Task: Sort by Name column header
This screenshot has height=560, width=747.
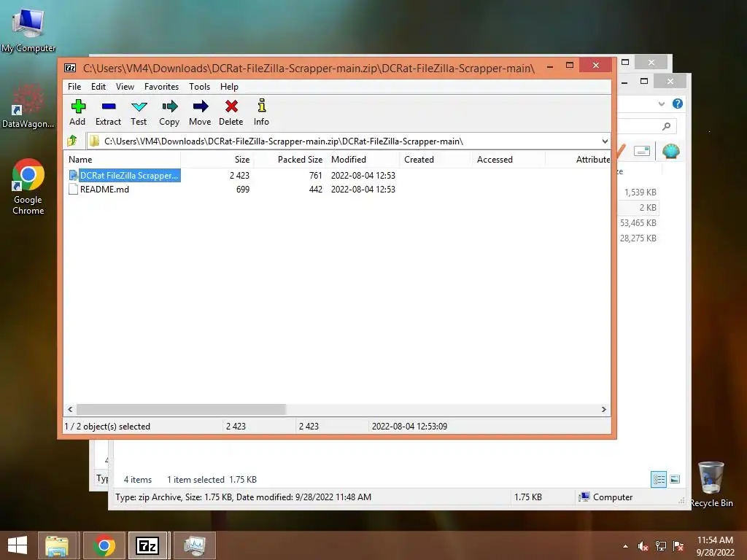Action: [122, 160]
